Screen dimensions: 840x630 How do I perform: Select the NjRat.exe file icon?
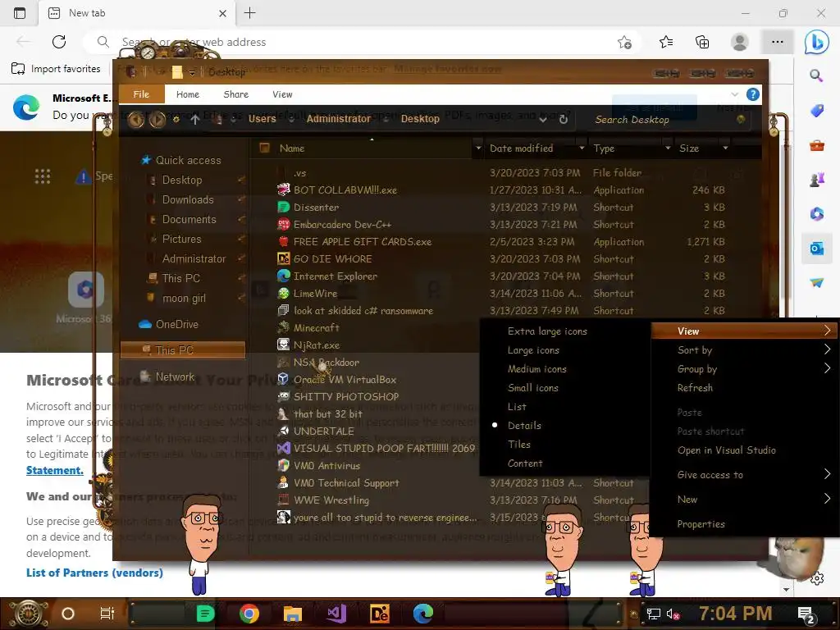283,345
